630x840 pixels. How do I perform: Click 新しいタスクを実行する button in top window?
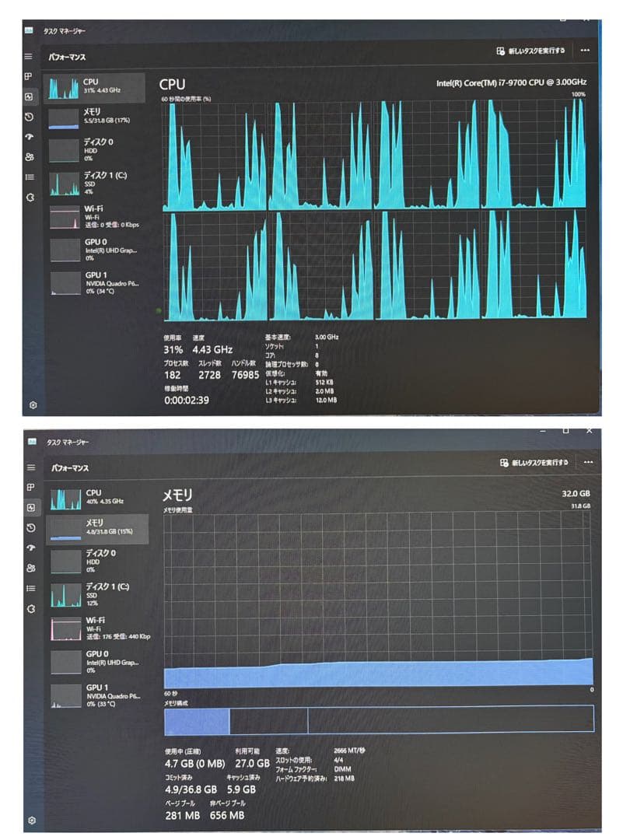[530, 50]
